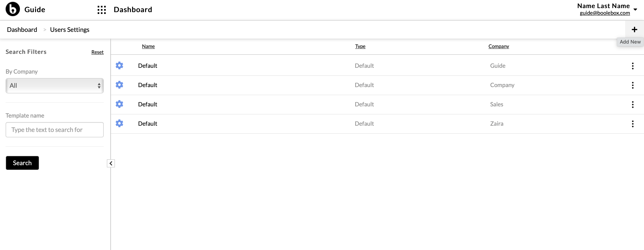Sort table by Type column
This screenshot has width=644, height=250.
pos(360,46)
